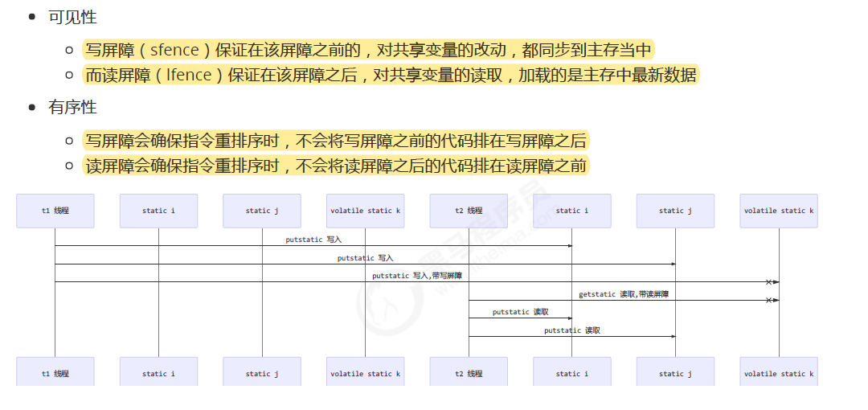The width and height of the screenshot is (868, 410).
Task: Click the bottom-row t2 线程 diagram box
Action: [469, 372]
